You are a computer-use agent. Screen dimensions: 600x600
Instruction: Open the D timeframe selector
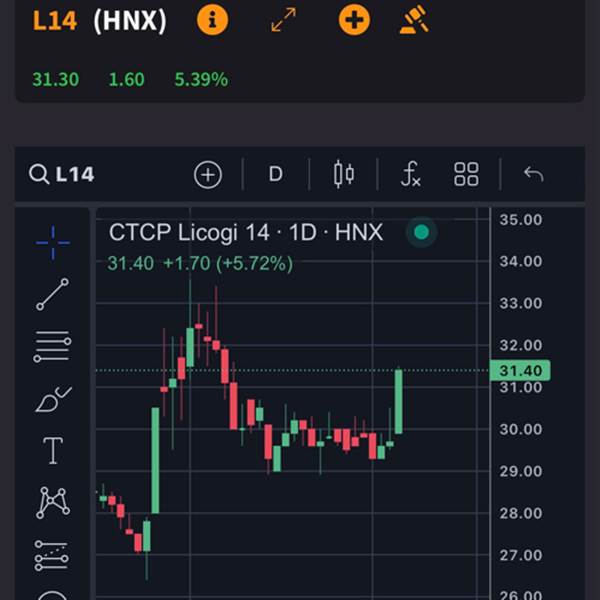(276, 174)
